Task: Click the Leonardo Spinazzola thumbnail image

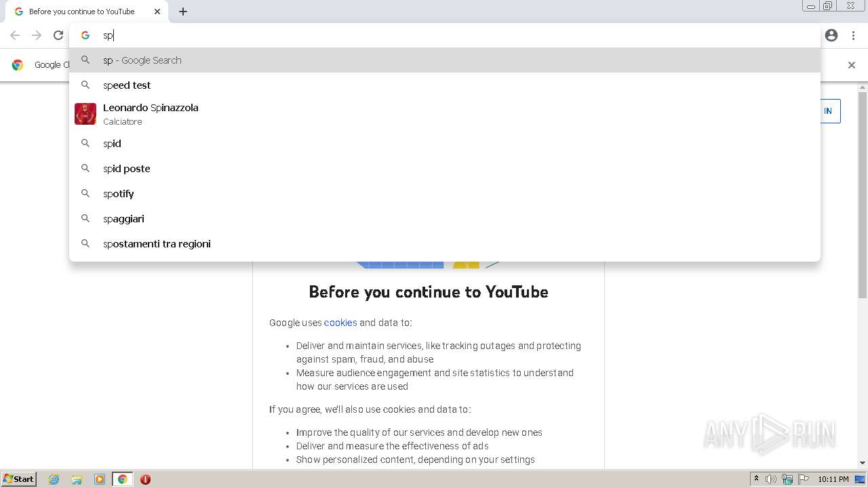Action: (85, 114)
